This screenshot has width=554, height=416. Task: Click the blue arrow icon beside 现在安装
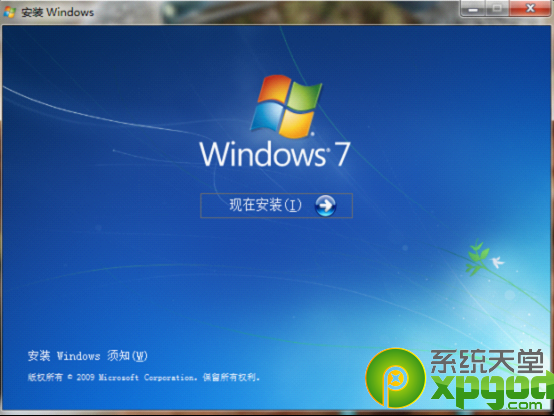(325, 205)
